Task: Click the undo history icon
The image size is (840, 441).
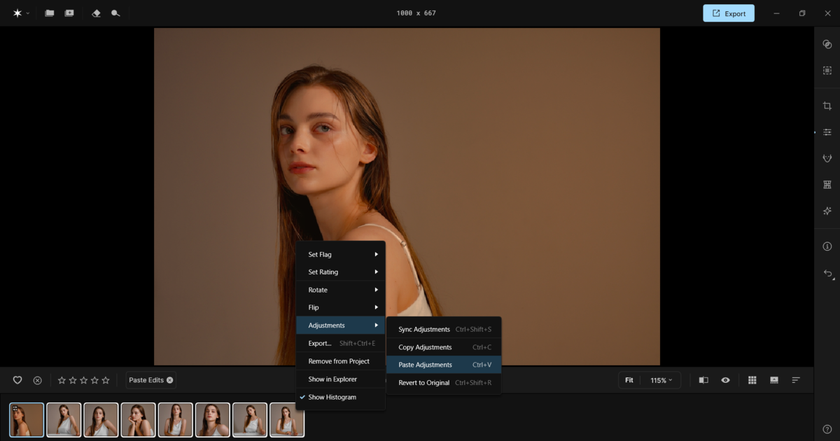Action: [828, 274]
